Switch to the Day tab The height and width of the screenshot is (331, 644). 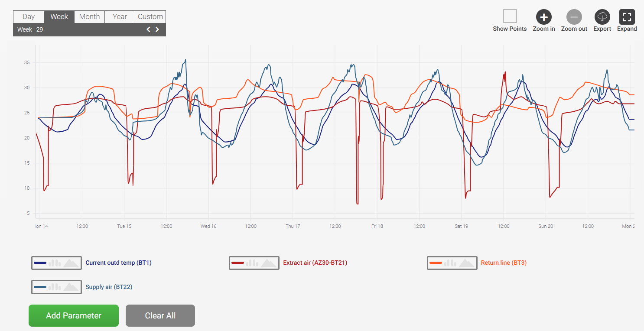click(29, 16)
